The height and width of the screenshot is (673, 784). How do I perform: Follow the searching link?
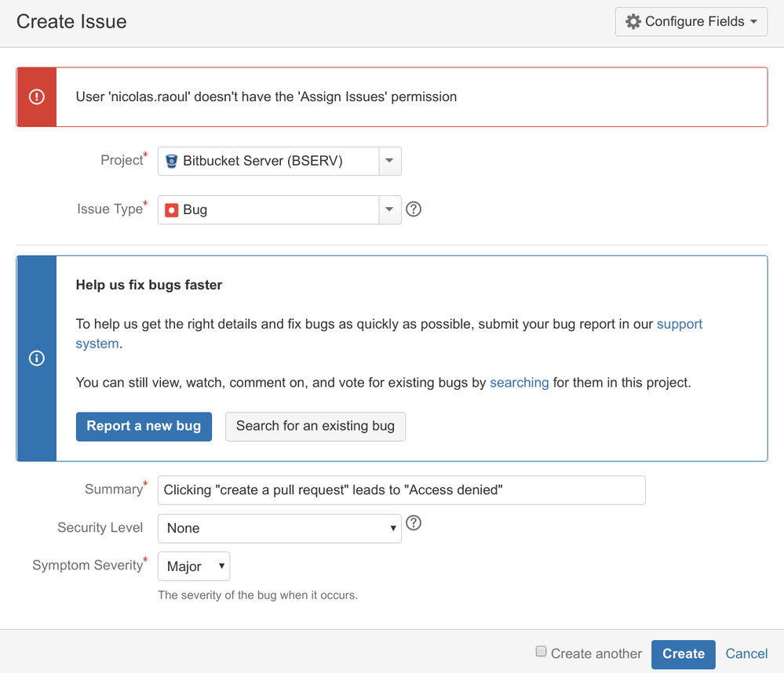519,383
